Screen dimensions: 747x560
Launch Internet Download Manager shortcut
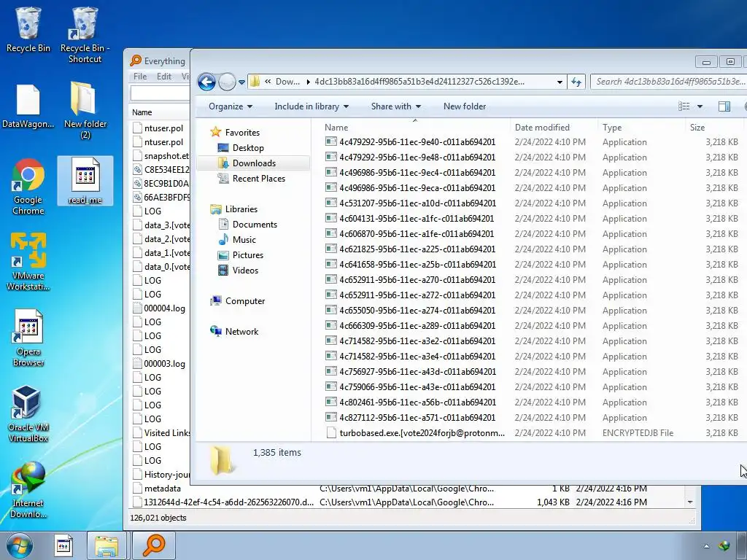click(x=28, y=489)
